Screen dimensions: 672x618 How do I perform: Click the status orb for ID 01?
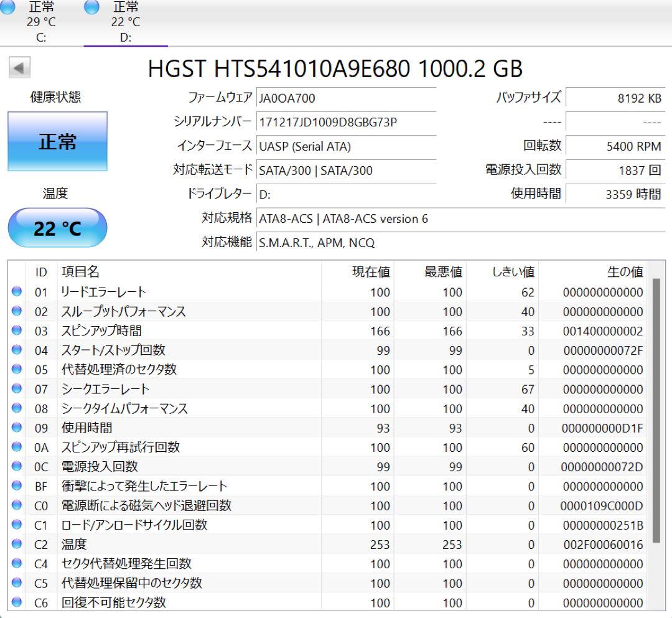pyautogui.click(x=17, y=291)
